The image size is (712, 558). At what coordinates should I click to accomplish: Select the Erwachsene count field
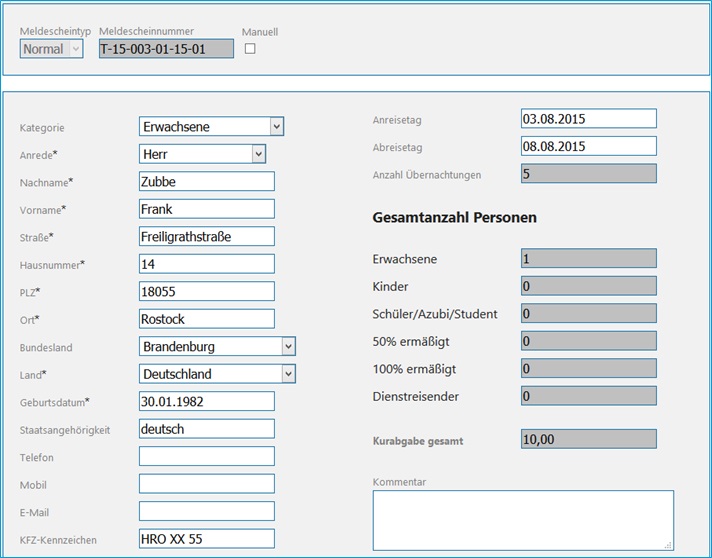pyautogui.click(x=588, y=258)
